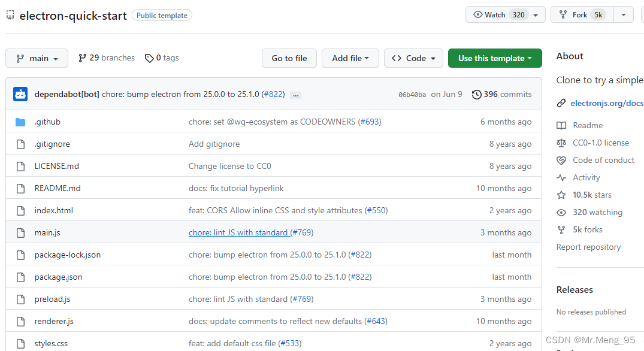Click the Fork button
Screen dimensions: 644x351
coord(582,15)
